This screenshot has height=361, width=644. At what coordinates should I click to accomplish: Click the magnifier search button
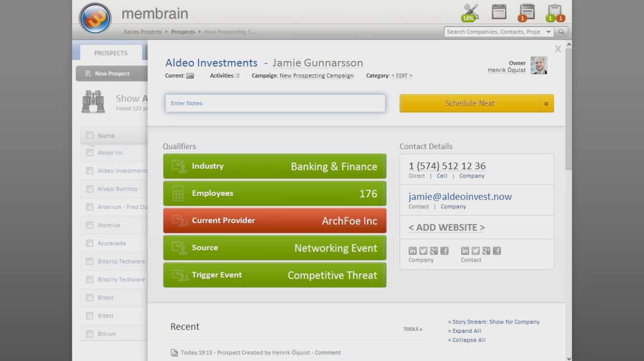(561, 32)
